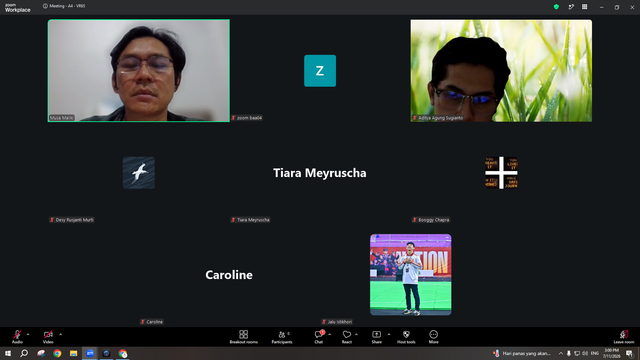The height and width of the screenshot is (360, 640).
Task: Click Booggy Chapra's cross avatar
Action: [501, 173]
